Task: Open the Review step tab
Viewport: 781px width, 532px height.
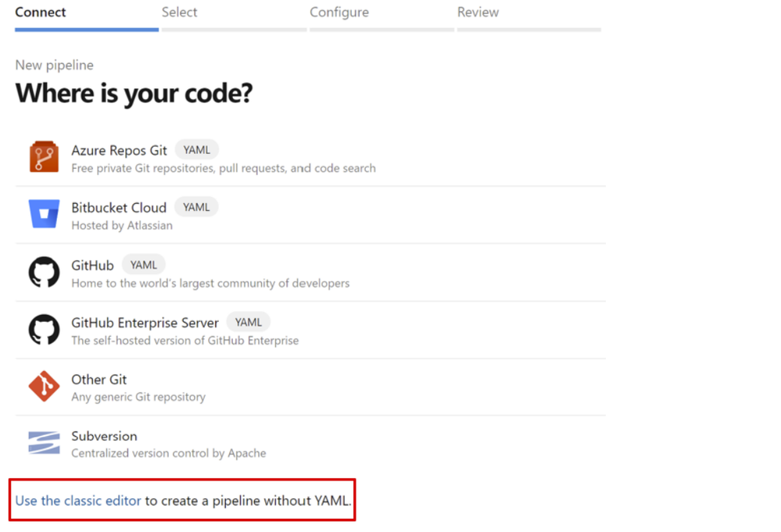Action: coord(478,12)
